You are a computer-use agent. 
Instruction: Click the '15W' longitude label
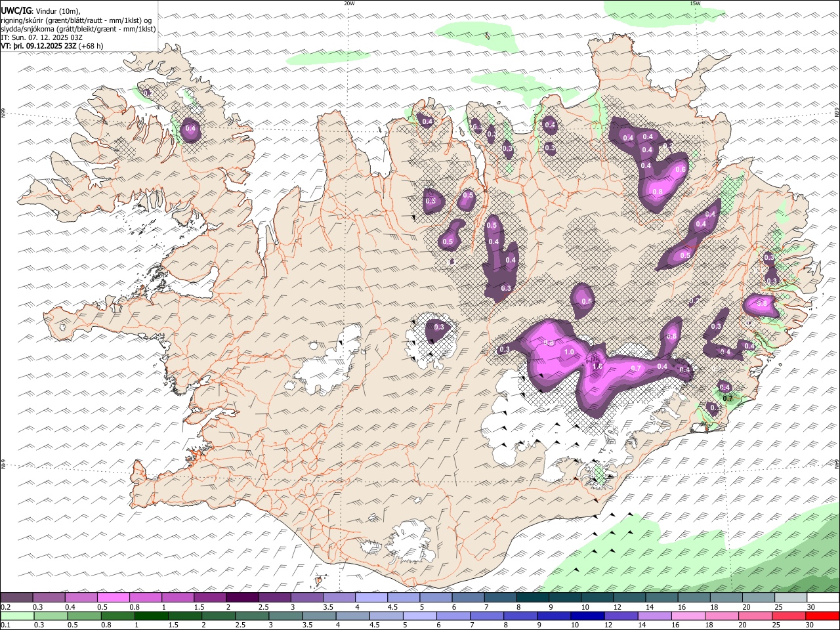pyautogui.click(x=695, y=3)
